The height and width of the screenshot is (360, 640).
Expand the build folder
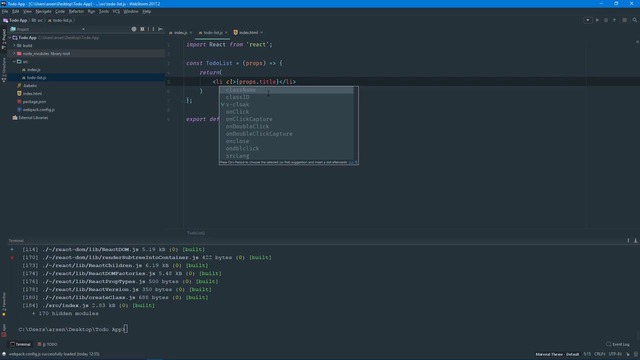[14, 46]
